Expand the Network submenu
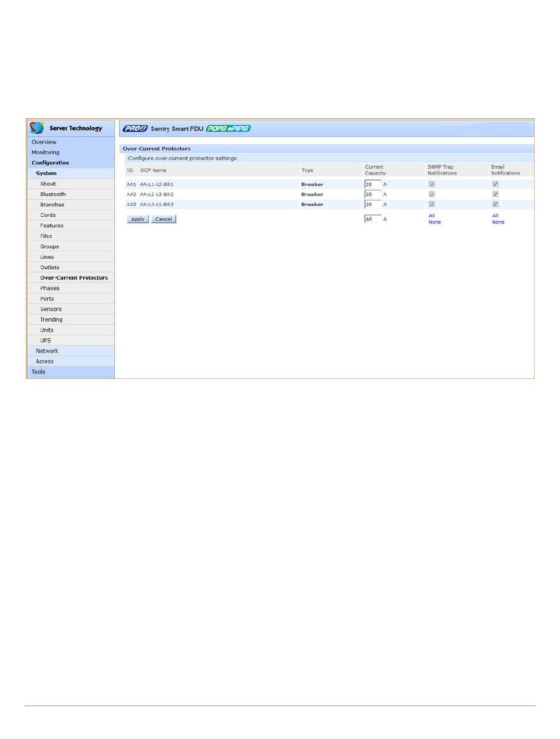The image size is (560, 739). coord(47,351)
